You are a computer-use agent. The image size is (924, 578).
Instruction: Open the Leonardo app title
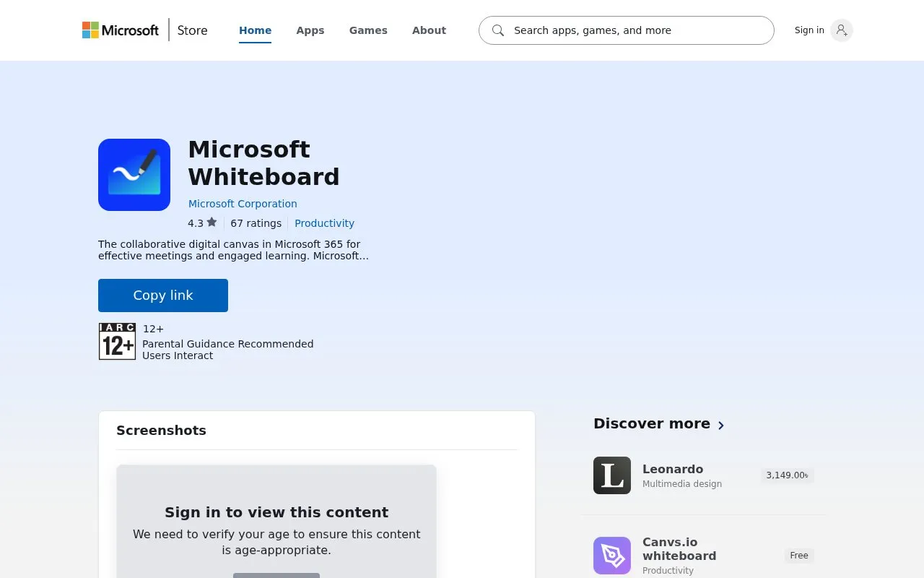(x=673, y=469)
